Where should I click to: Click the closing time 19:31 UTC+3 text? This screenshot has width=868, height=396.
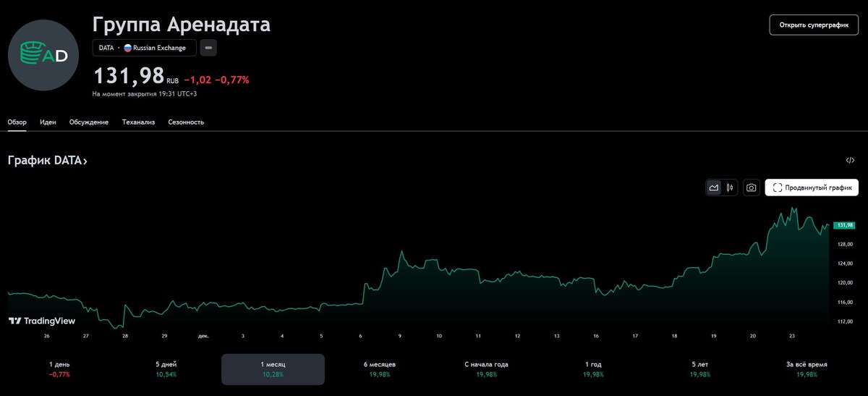pos(145,94)
